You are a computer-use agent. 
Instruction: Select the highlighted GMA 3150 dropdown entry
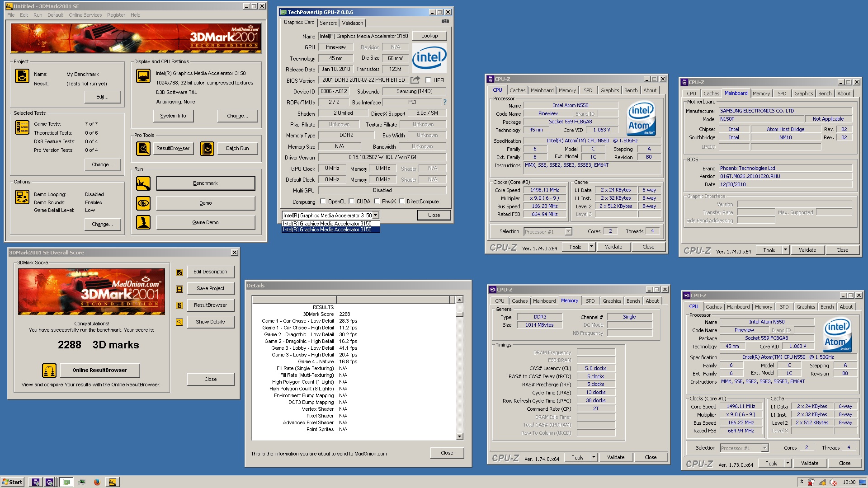(x=331, y=230)
